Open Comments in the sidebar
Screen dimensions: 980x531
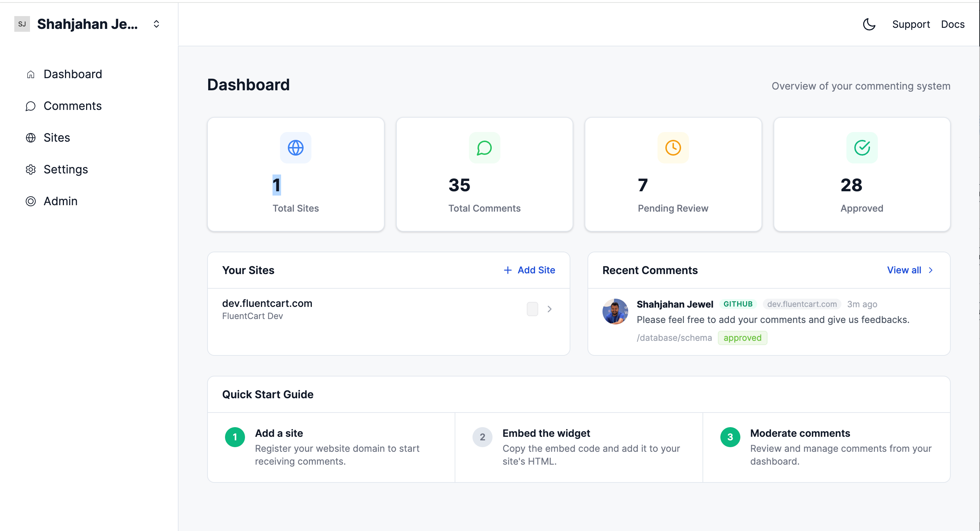[x=72, y=106]
